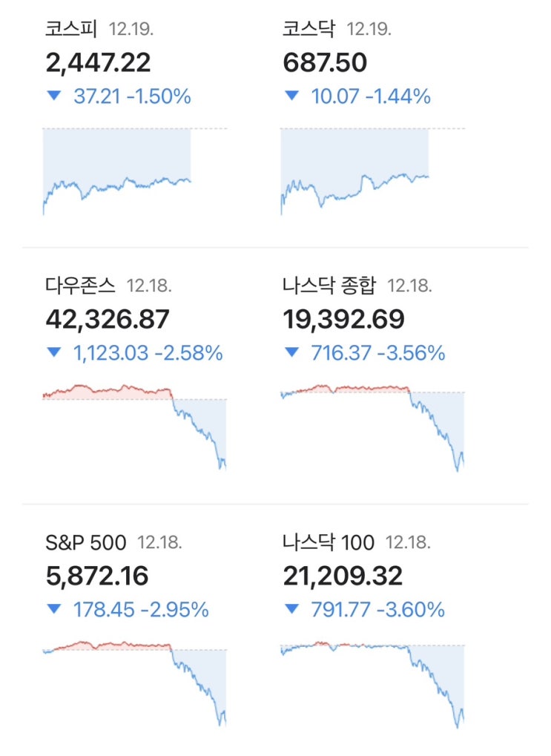Open the 나스닥 100 index title
This screenshot has height=756, width=551.
click(x=329, y=542)
